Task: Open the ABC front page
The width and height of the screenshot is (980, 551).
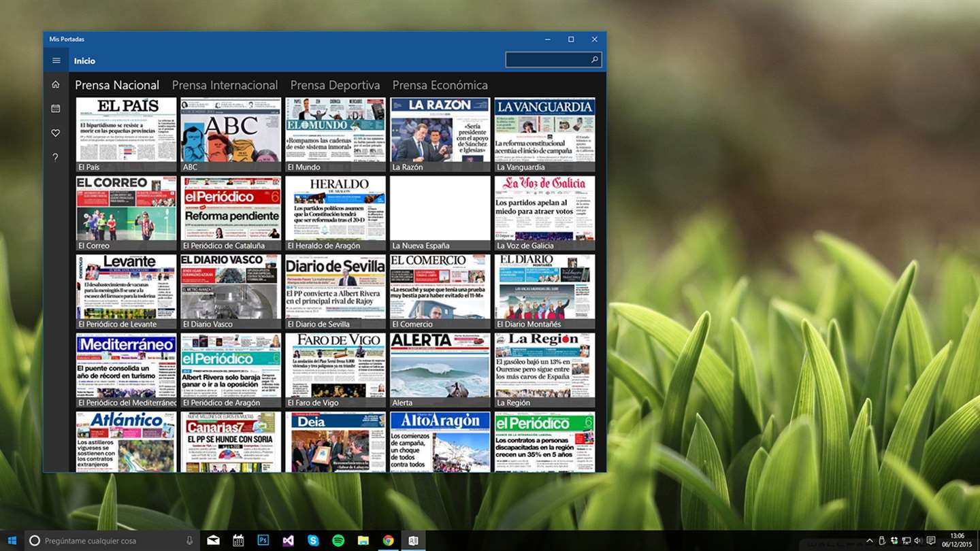Action: coord(231,135)
